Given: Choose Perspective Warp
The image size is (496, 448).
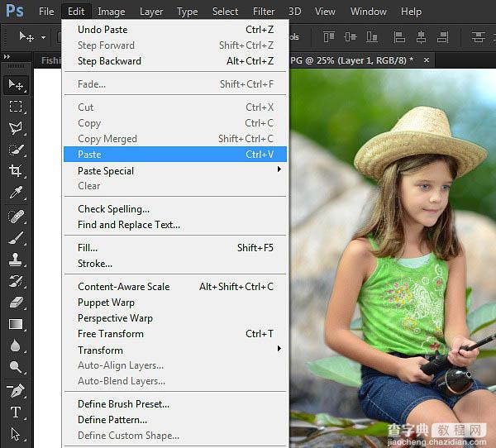Looking at the screenshot, I should (x=175, y=318).
